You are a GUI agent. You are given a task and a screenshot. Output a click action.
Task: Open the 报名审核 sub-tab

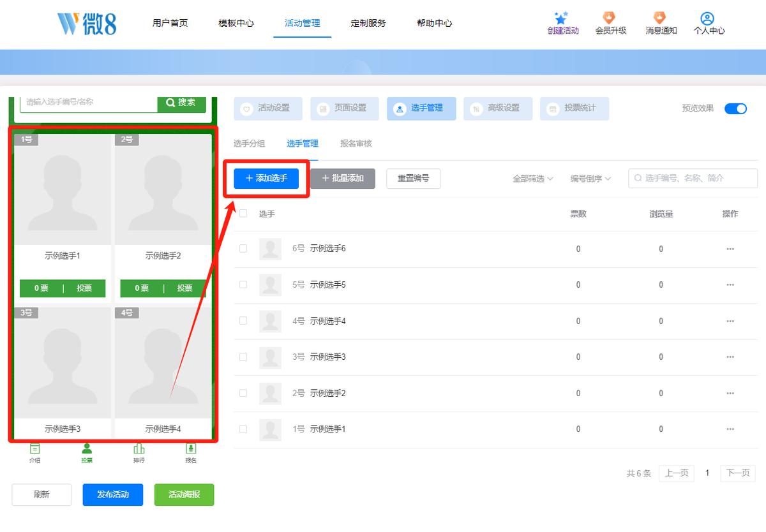356,144
